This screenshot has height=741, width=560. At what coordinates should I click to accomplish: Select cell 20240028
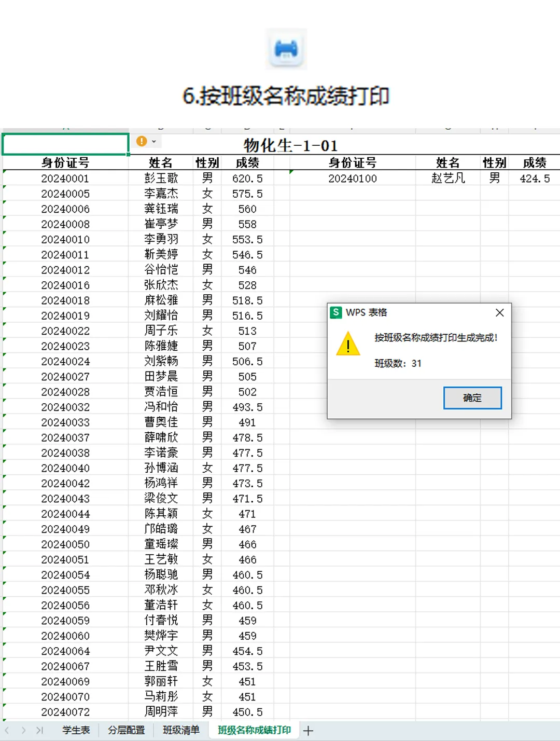point(65,392)
